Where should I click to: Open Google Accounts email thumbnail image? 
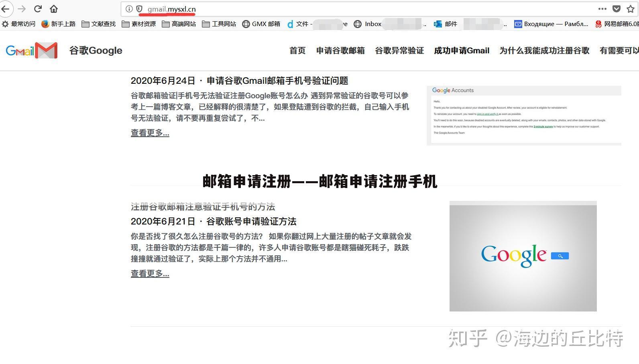click(x=524, y=115)
